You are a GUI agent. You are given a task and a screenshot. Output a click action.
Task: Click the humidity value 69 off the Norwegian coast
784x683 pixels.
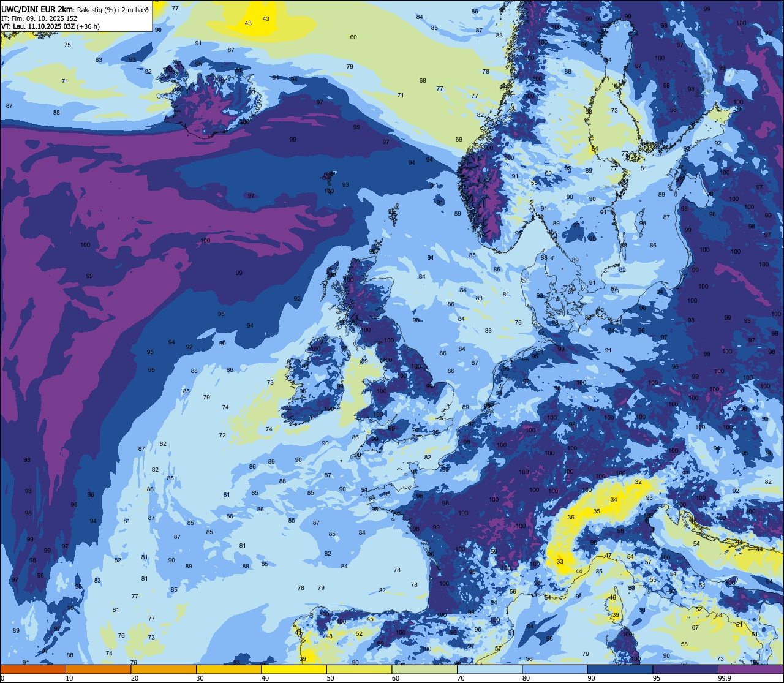click(459, 140)
